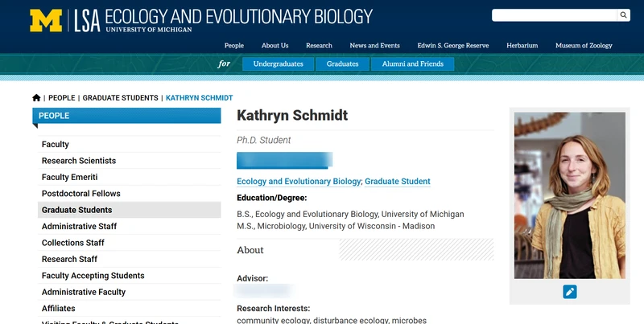
Task: Click the LSA logo text
Action: point(87,21)
